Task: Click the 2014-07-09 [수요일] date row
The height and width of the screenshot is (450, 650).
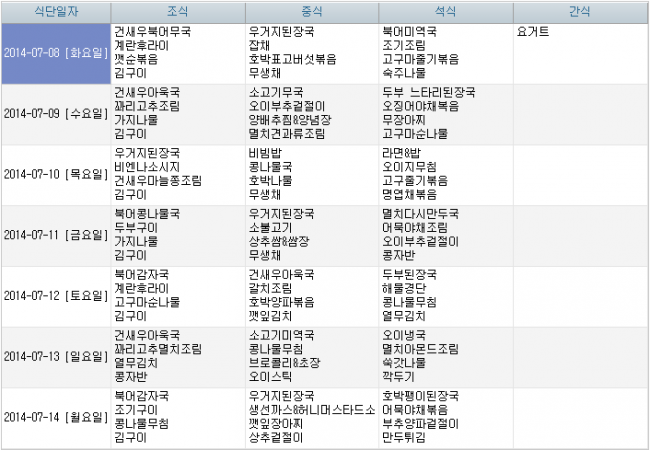Action: [55, 114]
